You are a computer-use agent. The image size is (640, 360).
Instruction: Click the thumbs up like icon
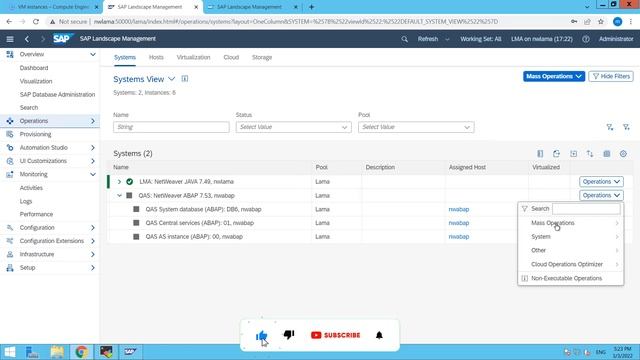coord(262,336)
